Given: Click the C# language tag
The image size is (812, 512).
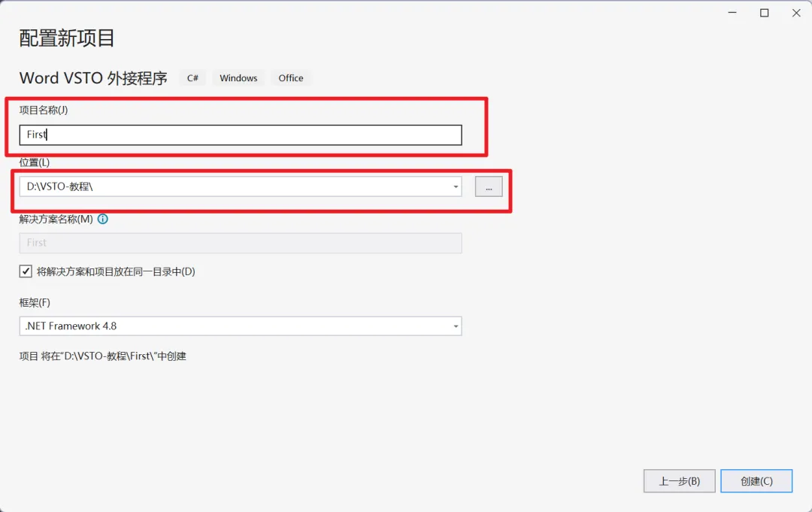Looking at the screenshot, I should point(192,78).
